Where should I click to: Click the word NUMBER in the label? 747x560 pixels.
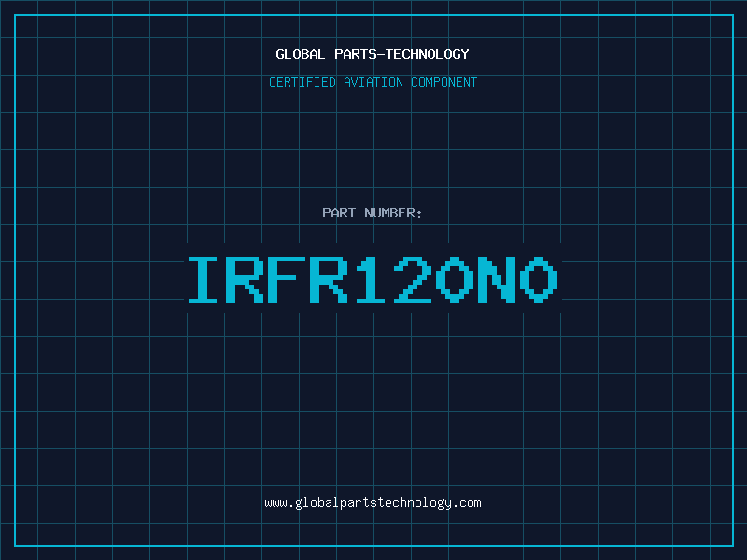click(x=390, y=213)
